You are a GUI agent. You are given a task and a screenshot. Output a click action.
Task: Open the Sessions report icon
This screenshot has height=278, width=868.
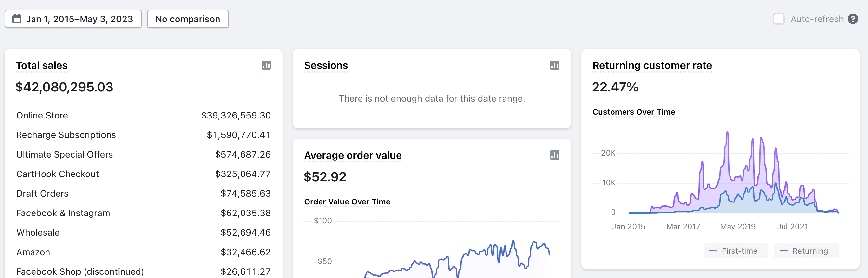click(554, 65)
